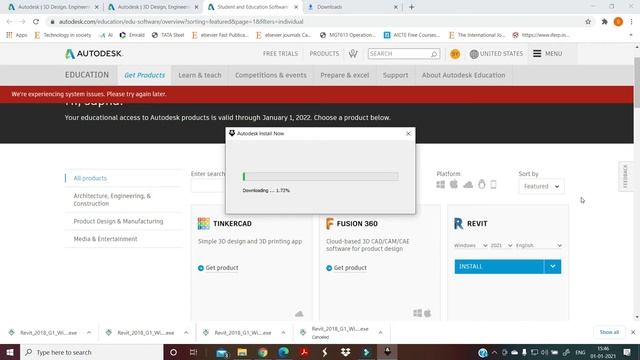Open the Get Products tab

coord(144,75)
